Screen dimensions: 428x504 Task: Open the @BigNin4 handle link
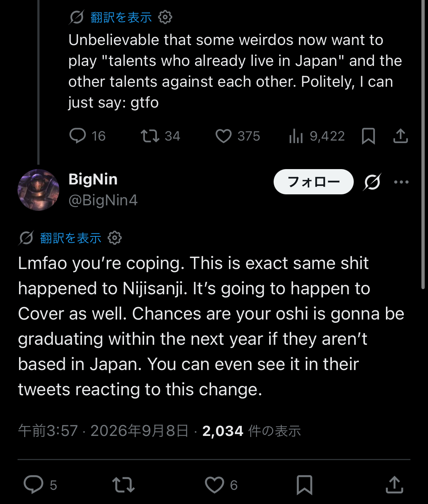coord(103,200)
